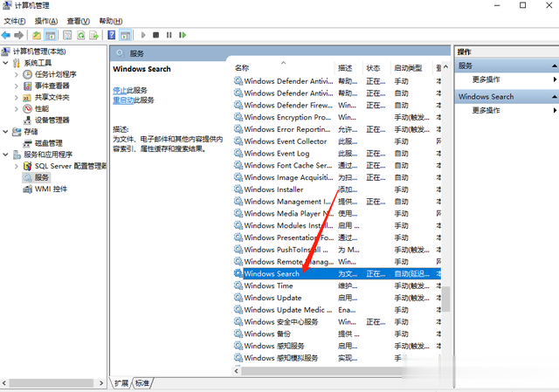Open the 文件(F) menu
The height and width of the screenshot is (392, 559).
15,21
